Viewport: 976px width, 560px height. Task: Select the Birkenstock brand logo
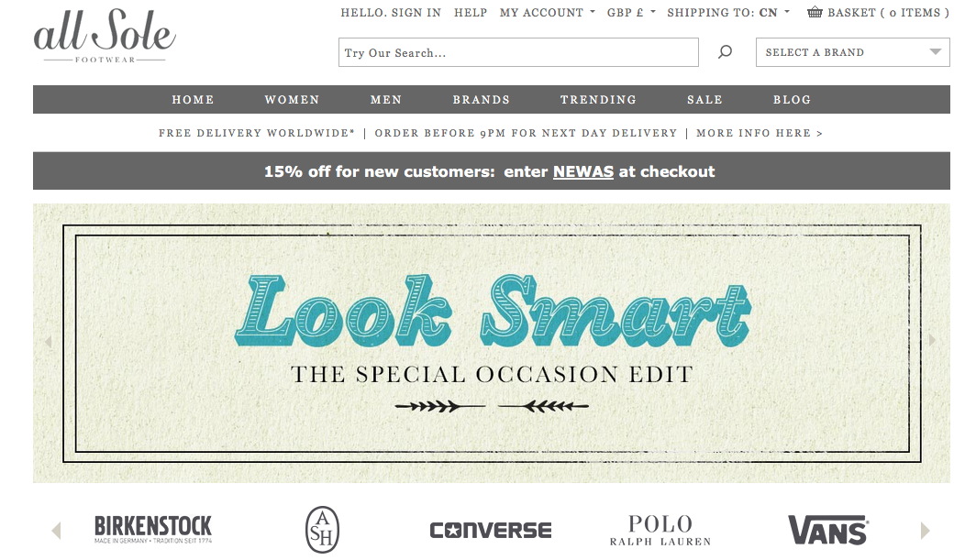point(153,530)
